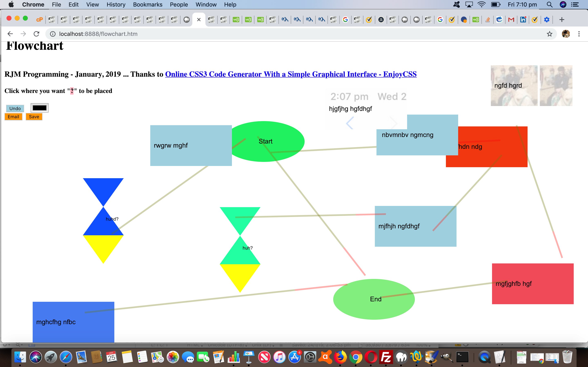
Task: Click the site information icon in the address bar
Action: point(52,34)
